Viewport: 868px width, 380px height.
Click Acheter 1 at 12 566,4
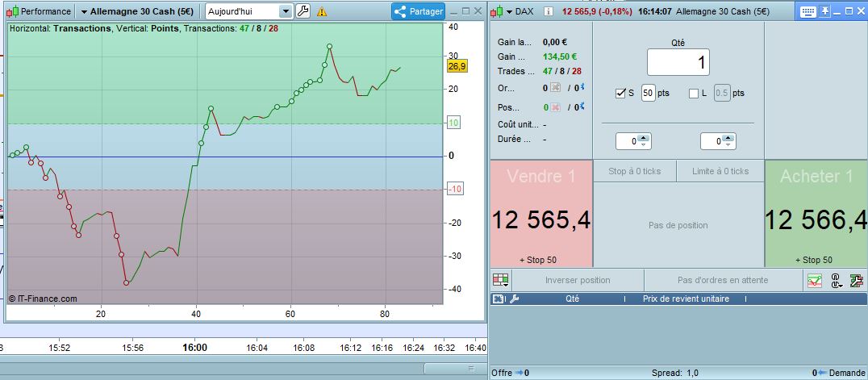(816, 214)
